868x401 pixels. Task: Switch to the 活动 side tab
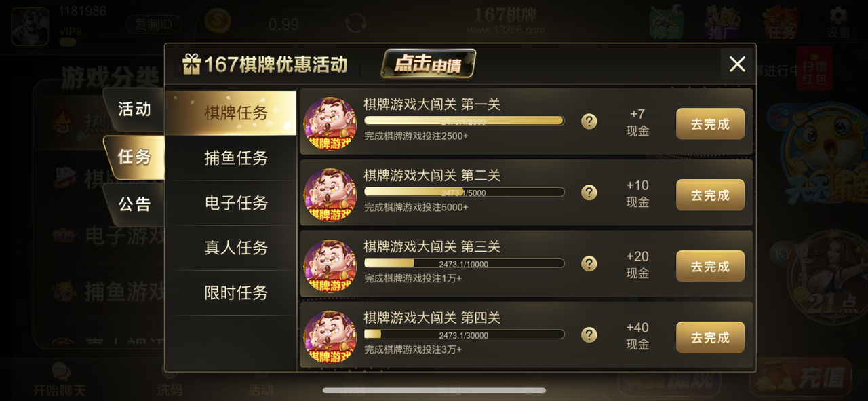[x=134, y=109]
